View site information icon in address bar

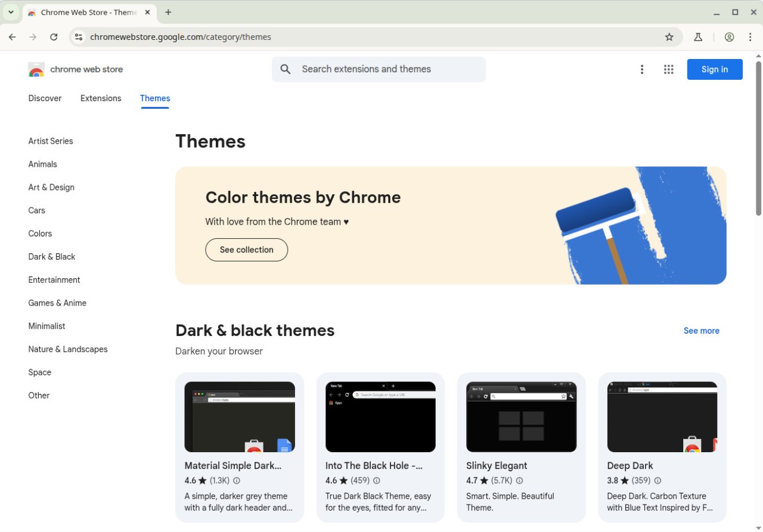click(x=79, y=37)
